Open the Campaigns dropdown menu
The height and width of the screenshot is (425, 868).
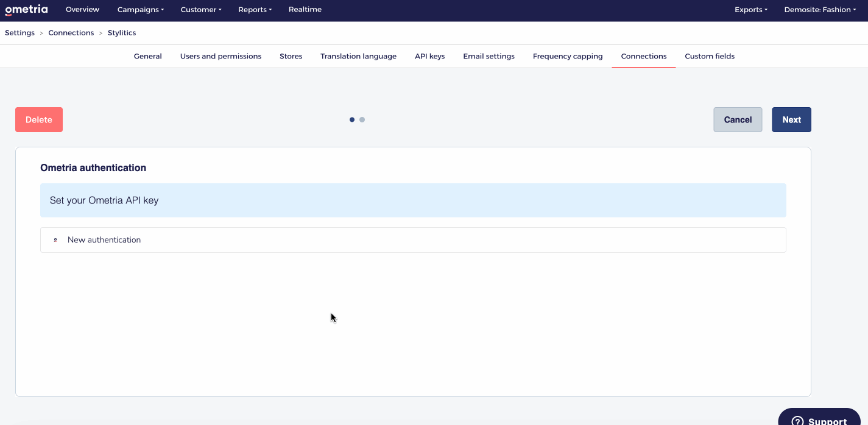click(141, 10)
